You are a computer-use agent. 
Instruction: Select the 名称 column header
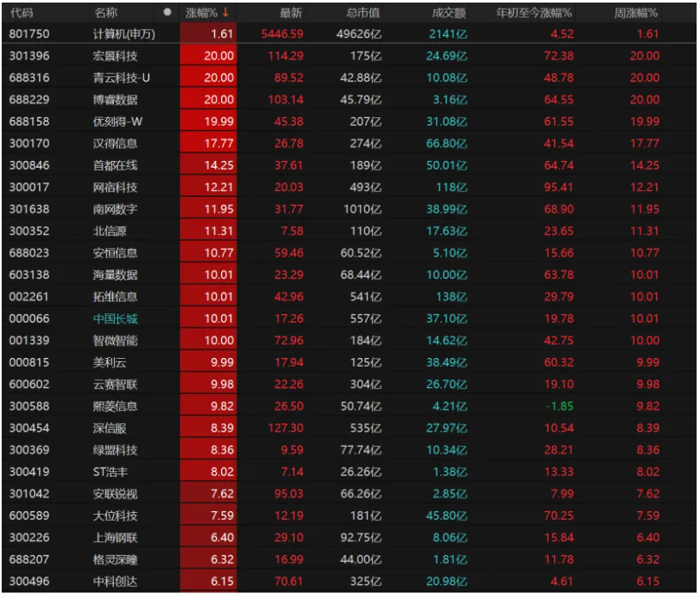click(x=106, y=13)
